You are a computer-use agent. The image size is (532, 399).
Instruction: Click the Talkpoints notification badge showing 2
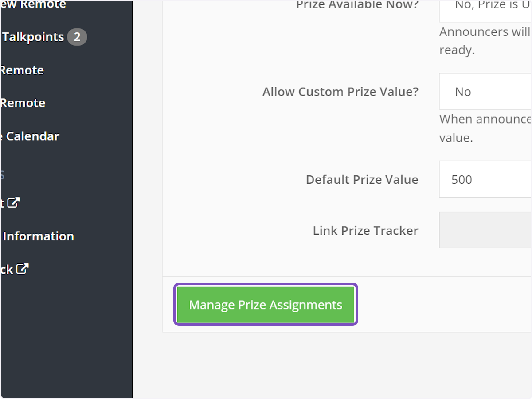(x=77, y=37)
